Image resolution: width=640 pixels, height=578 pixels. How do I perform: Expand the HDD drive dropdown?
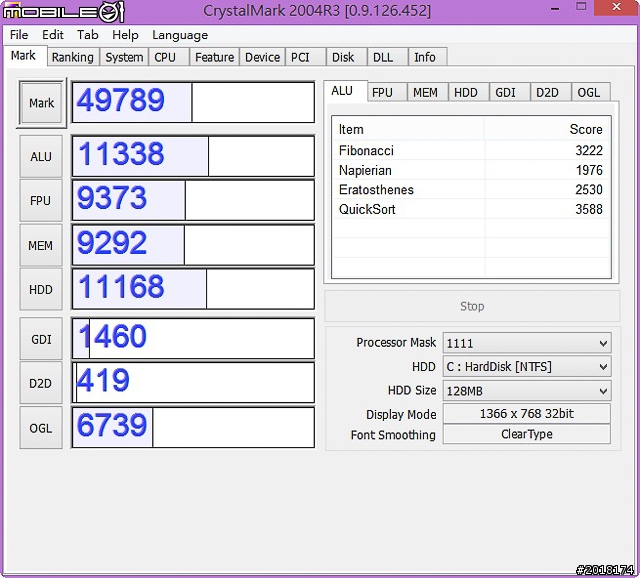tap(527, 367)
